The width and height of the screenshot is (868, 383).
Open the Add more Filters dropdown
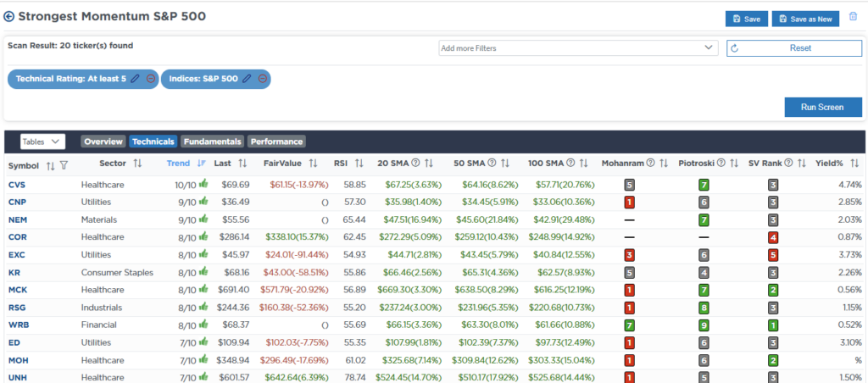click(x=578, y=48)
